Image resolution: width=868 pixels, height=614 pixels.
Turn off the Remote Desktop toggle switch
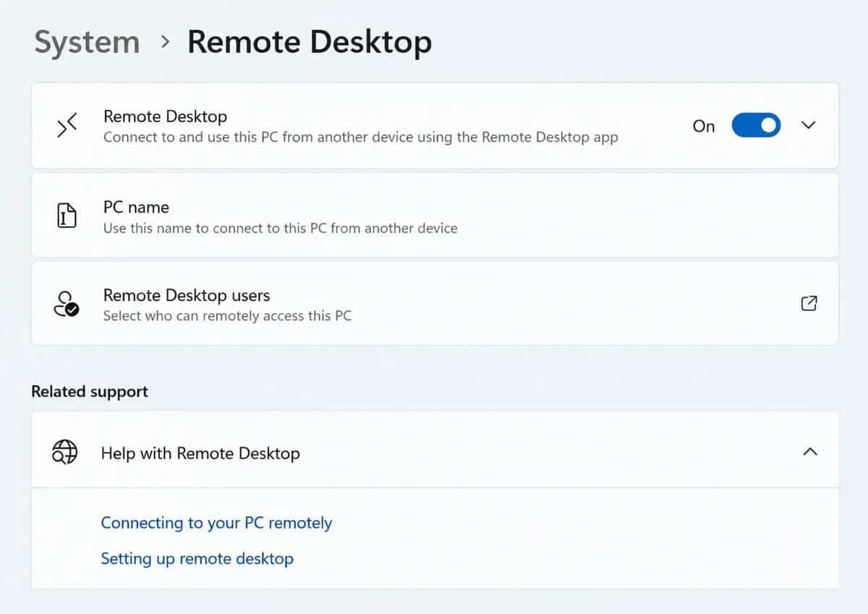point(756,126)
